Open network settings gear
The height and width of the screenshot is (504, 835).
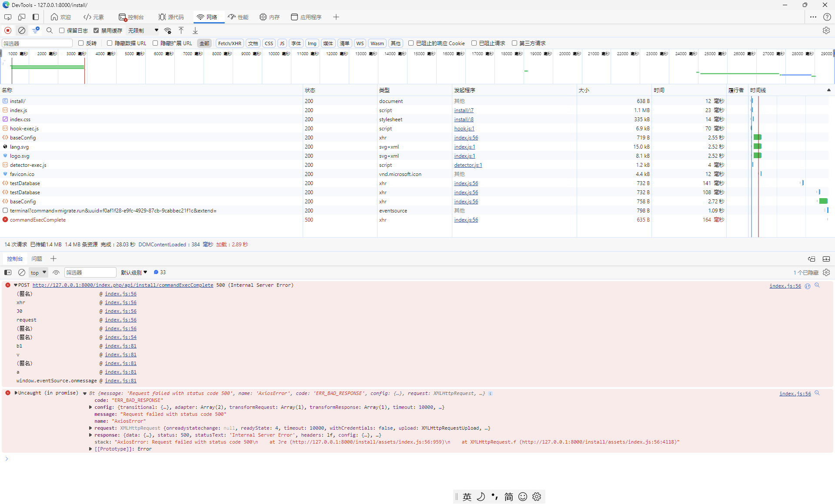point(826,30)
